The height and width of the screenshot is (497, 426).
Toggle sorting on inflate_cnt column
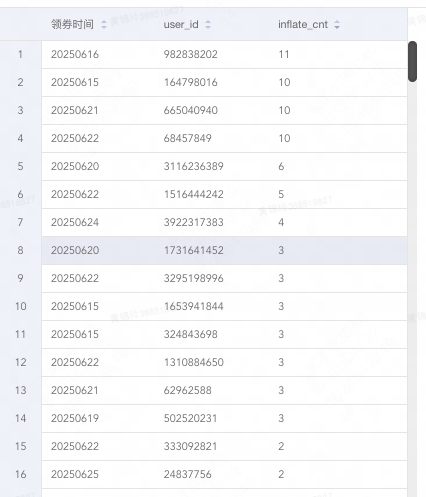tap(337, 24)
